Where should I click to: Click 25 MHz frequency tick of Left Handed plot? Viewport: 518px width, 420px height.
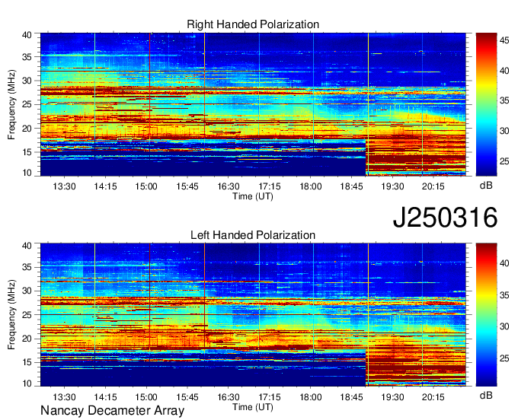[27, 315]
